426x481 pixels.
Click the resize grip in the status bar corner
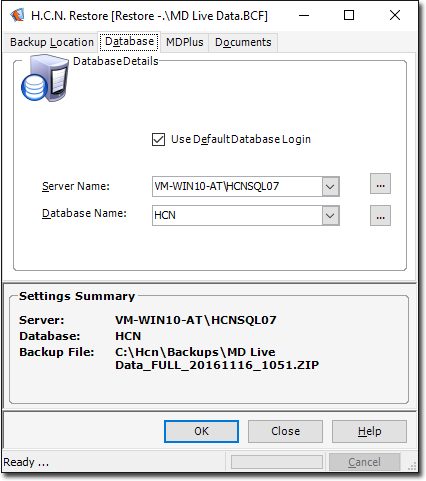click(413, 466)
